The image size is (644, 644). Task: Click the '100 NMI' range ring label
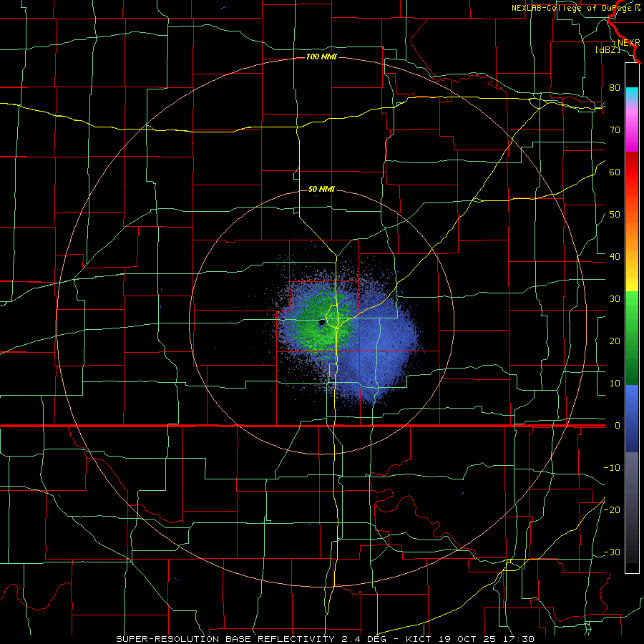point(321,57)
